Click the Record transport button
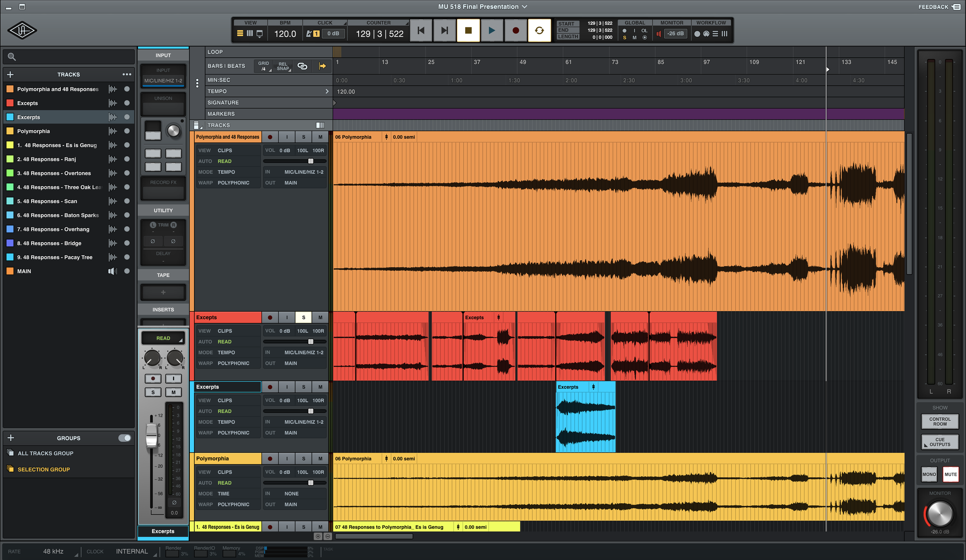 click(515, 31)
